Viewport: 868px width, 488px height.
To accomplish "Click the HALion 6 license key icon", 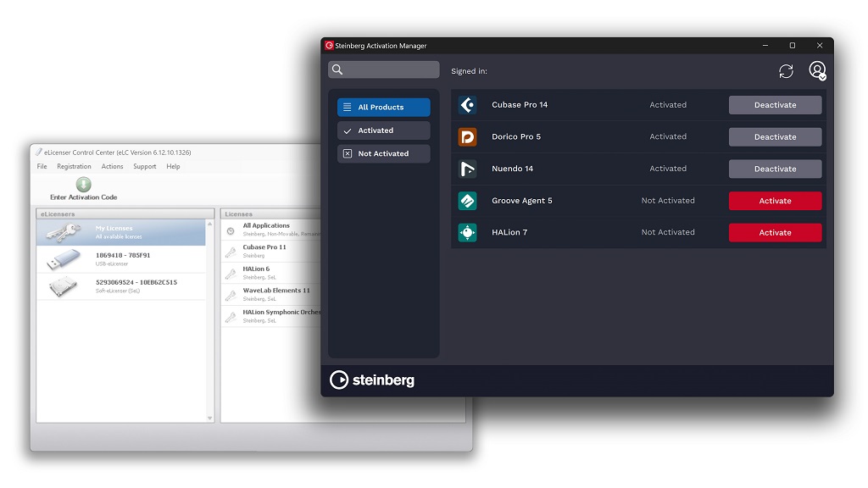I will [231, 274].
